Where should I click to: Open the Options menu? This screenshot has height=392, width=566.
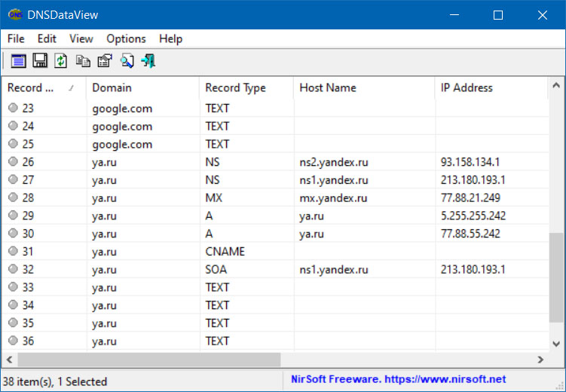(x=126, y=38)
